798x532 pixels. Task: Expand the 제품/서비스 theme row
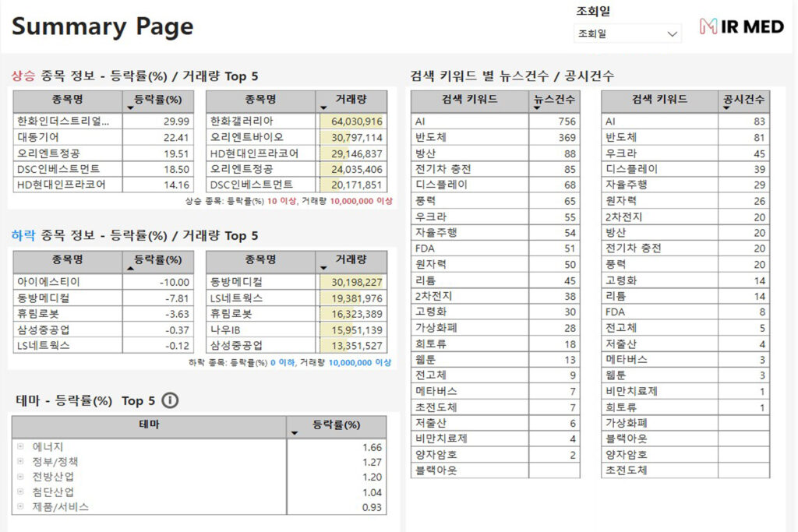click(20, 506)
